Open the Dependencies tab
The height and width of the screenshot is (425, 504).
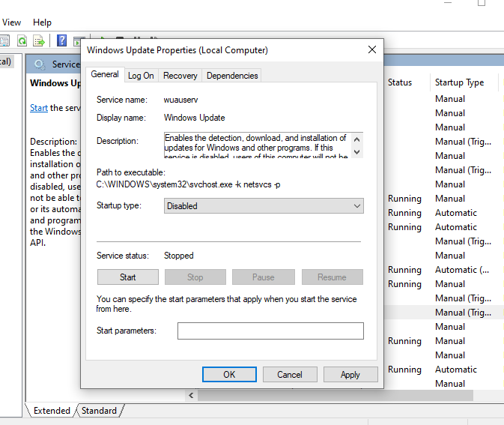point(232,76)
